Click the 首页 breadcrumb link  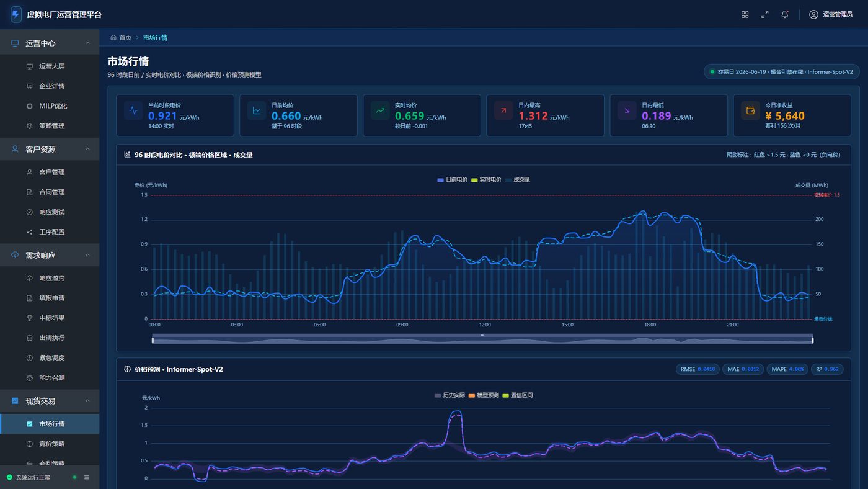coord(121,37)
